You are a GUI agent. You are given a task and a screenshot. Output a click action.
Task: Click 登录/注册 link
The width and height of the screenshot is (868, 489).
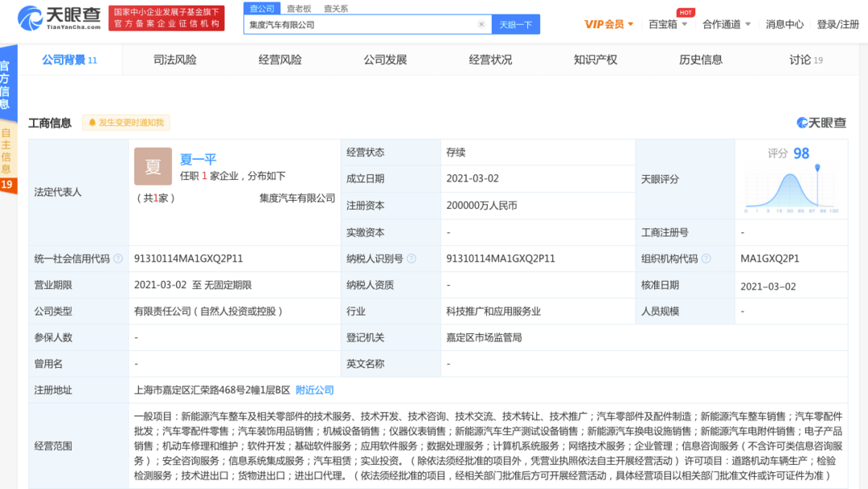(837, 24)
